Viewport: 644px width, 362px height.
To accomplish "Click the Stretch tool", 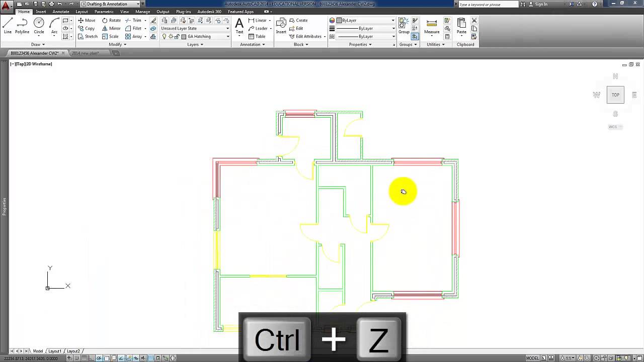I will pos(88,37).
